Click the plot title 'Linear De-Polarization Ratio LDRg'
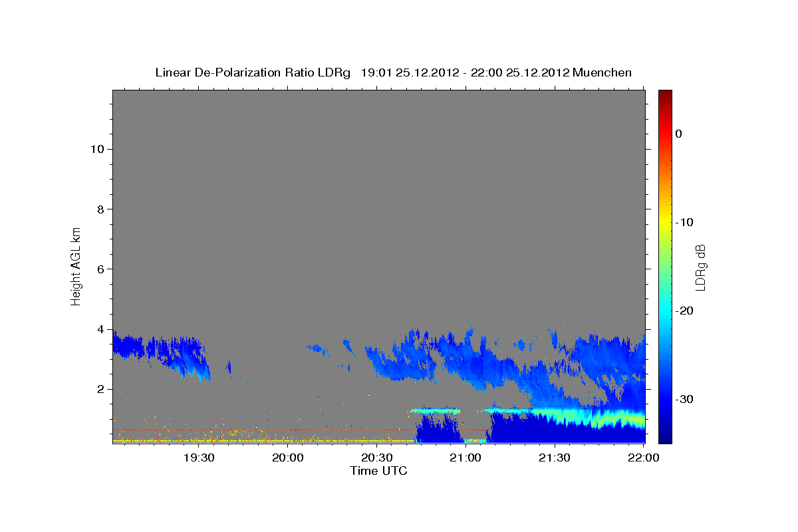The height and width of the screenshot is (532, 798). 253,72
